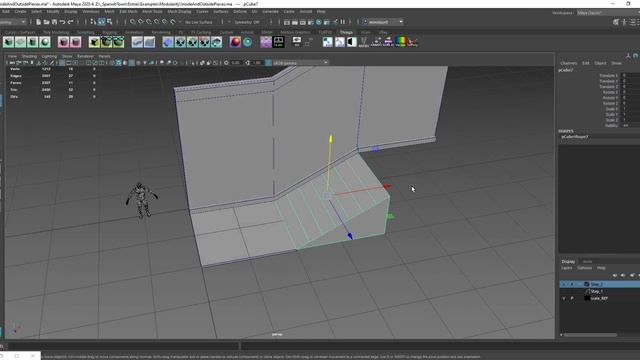The height and width of the screenshot is (360, 640).
Task: Switch to the Sculpting shelf tab
Action: coord(86,32)
